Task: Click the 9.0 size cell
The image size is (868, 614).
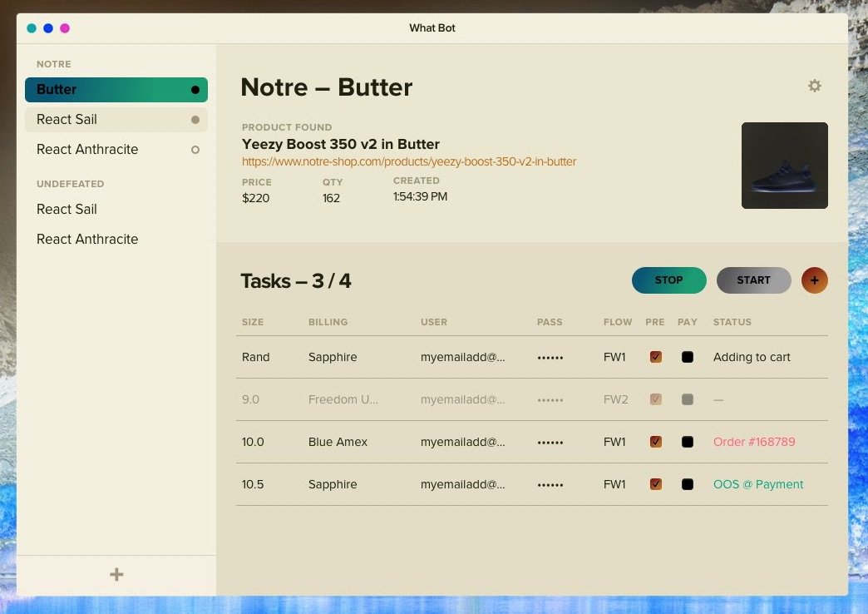Action: click(250, 399)
